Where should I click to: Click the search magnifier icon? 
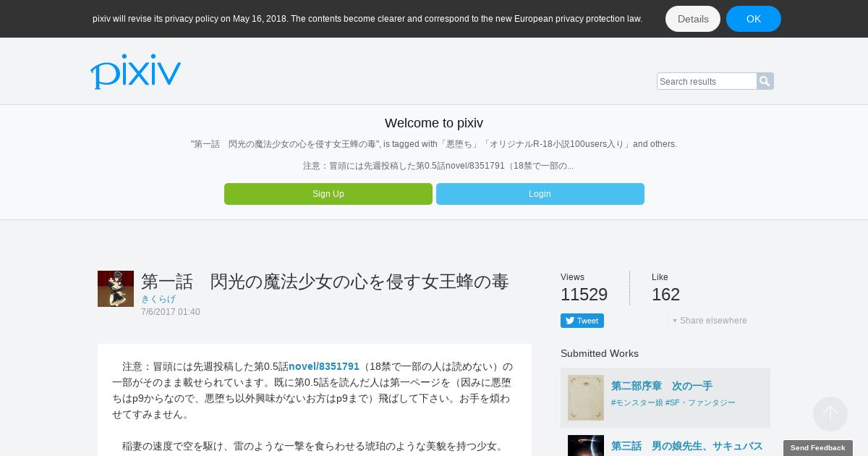pos(765,81)
